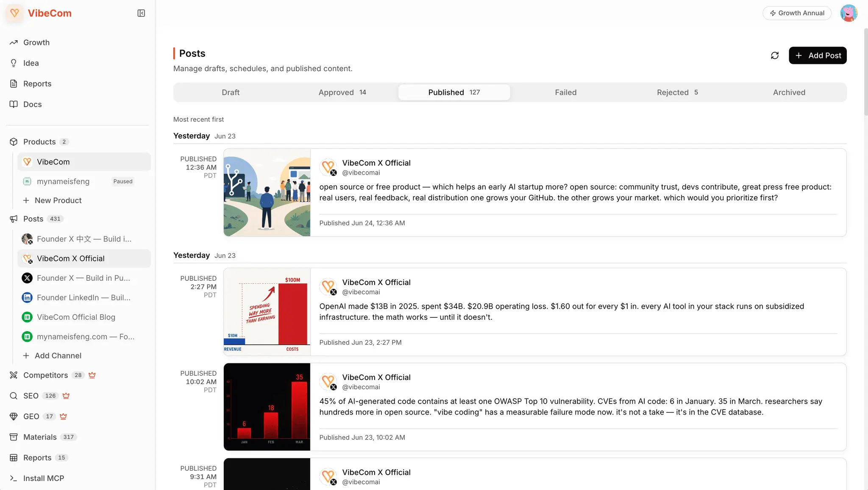The height and width of the screenshot is (490, 868).
Task: Click 'Published Jun 23, 2:27 PM' text
Action: [x=360, y=343]
